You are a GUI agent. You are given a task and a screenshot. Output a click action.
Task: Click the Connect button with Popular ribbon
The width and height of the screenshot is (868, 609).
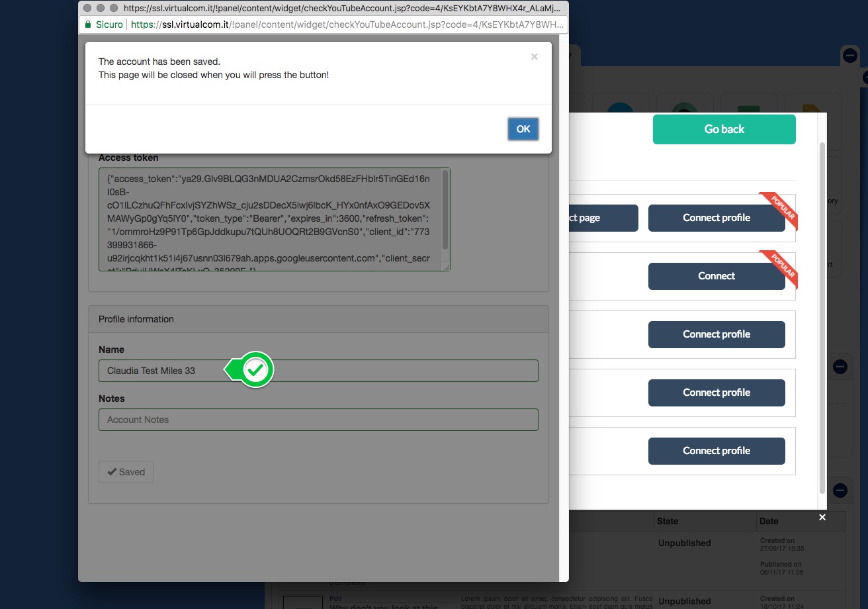[x=716, y=276]
